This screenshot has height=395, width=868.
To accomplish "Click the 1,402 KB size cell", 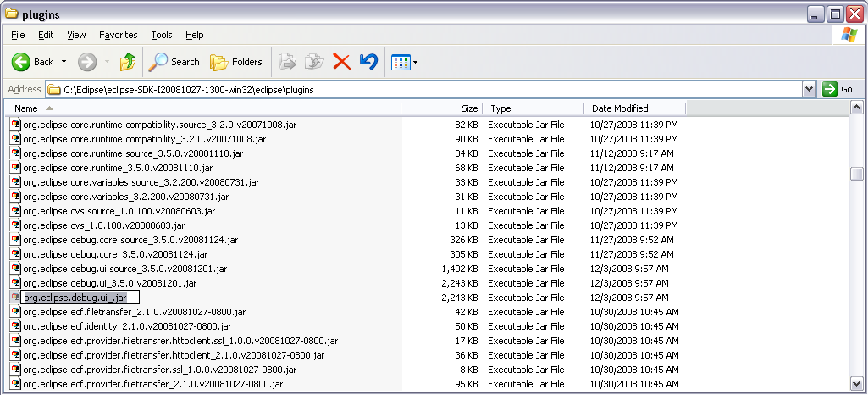I will (460, 269).
